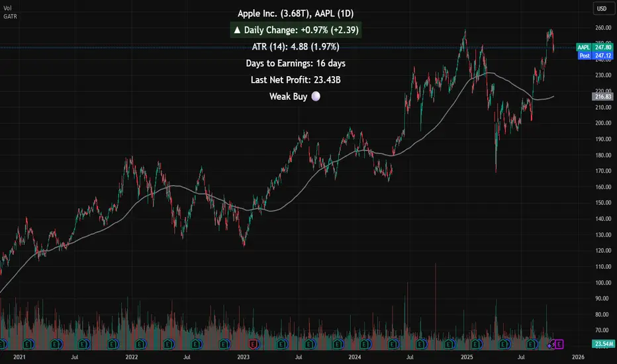The height and width of the screenshot is (364, 617).
Task: Open the October 2021 earnings E marker
Action: click(113, 345)
